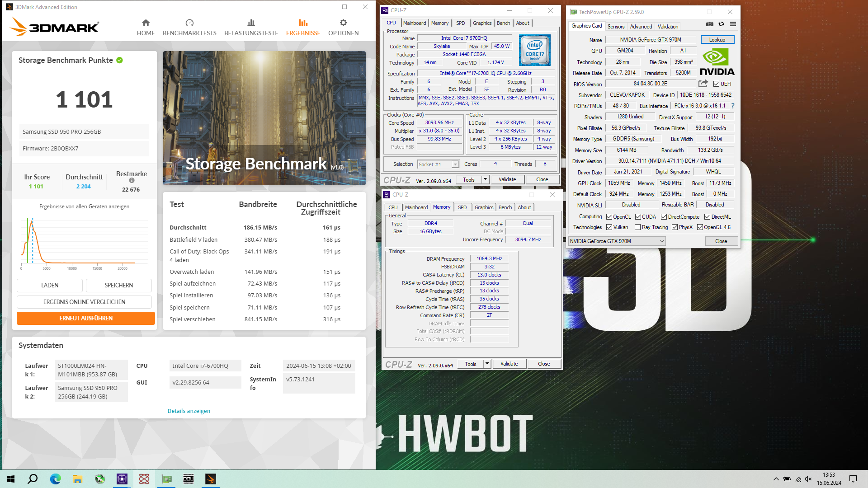Toggle the Vulkan checkbox

click(x=609, y=227)
